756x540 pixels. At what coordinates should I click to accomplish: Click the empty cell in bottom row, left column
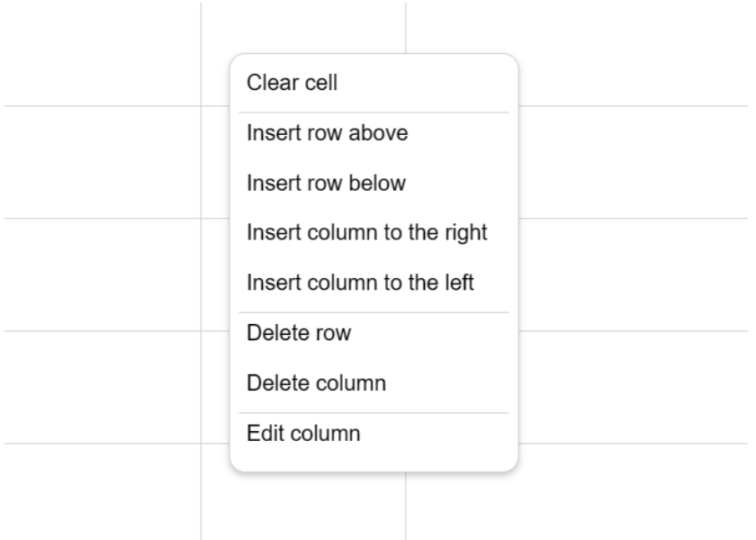(103, 491)
